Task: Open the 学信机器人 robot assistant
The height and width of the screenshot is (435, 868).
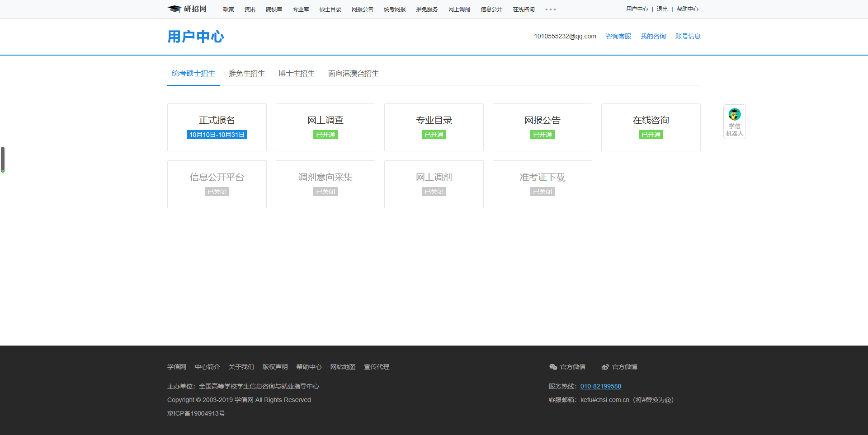Action: click(734, 122)
